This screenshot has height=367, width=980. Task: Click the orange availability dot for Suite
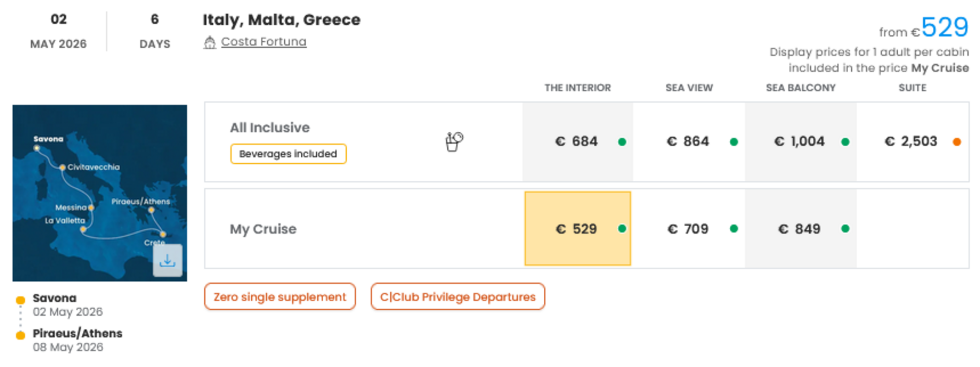tap(957, 142)
